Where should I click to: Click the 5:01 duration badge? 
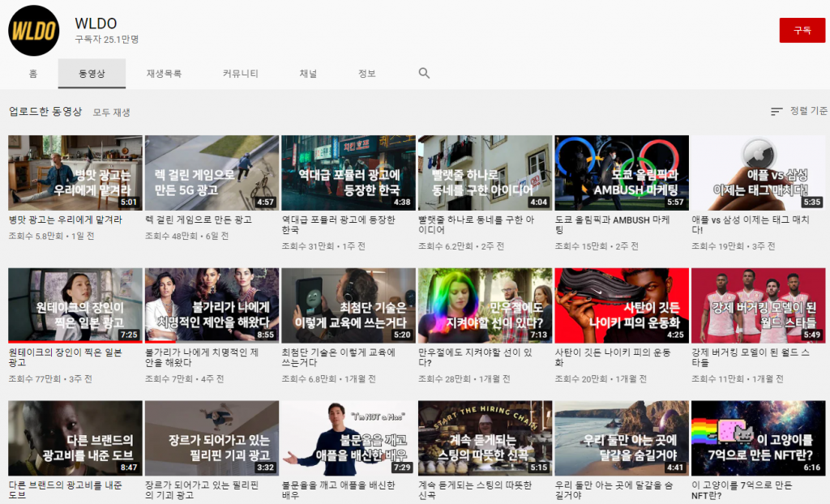pyautogui.click(x=129, y=203)
